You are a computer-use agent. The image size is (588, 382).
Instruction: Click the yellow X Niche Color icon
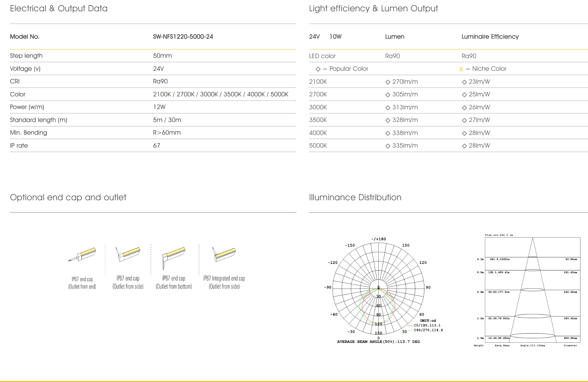coord(461,69)
